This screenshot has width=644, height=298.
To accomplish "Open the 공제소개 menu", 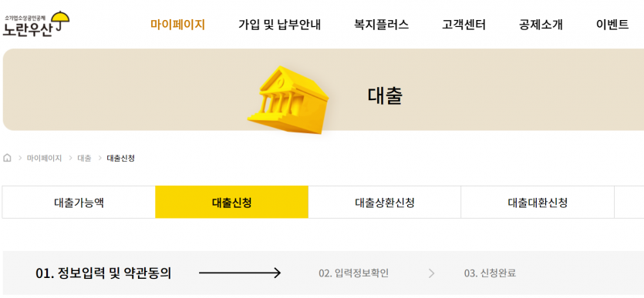I will (541, 25).
